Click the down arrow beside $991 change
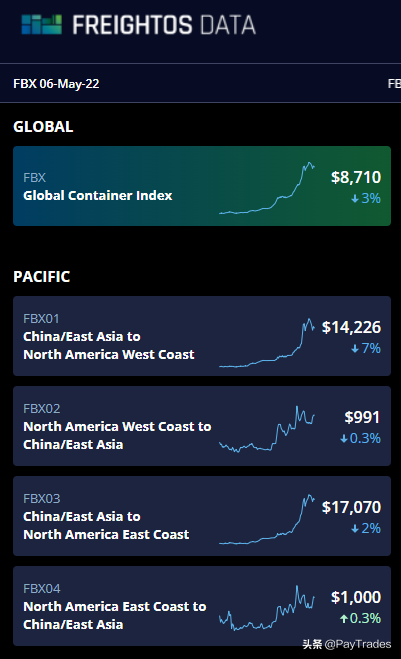This screenshot has height=659, width=401. tap(344, 438)
